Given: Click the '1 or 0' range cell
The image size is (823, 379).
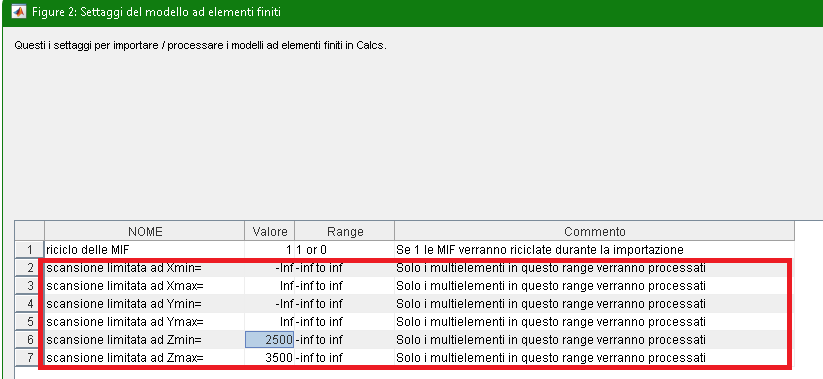Looking at the screenshot, I should [345, 250].
